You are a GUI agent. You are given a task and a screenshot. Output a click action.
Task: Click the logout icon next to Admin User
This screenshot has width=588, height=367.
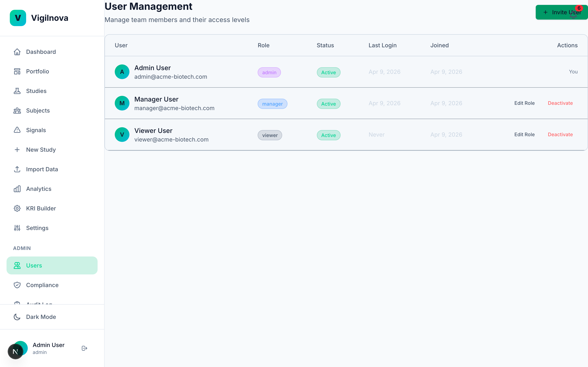84,348
